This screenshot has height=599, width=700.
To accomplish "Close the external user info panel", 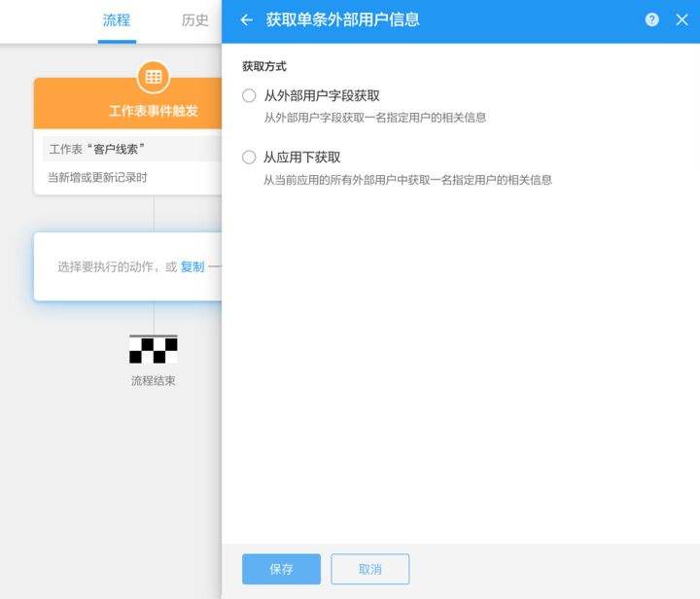I will [x=682, y=19].
